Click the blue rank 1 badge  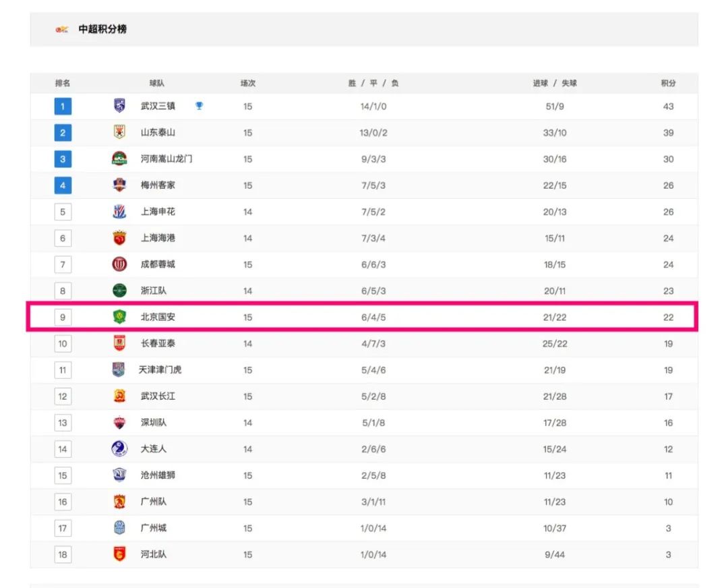(x=63, y=107)
